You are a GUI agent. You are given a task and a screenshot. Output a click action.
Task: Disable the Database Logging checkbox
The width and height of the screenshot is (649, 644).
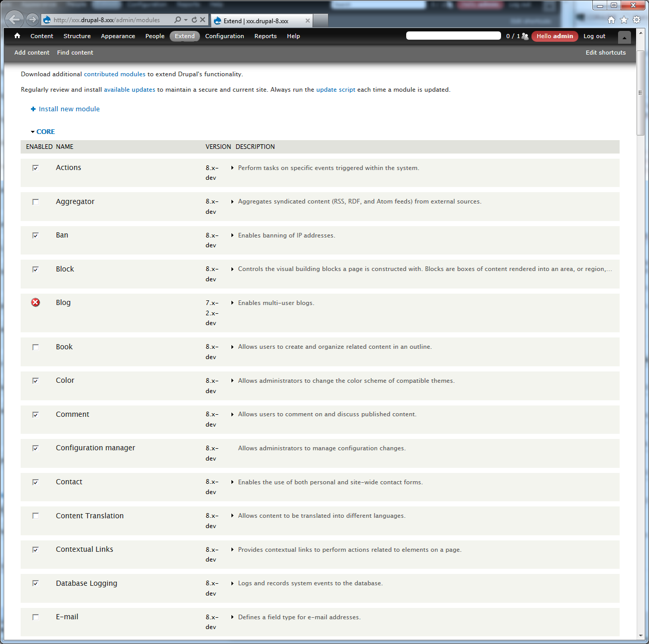36,583
